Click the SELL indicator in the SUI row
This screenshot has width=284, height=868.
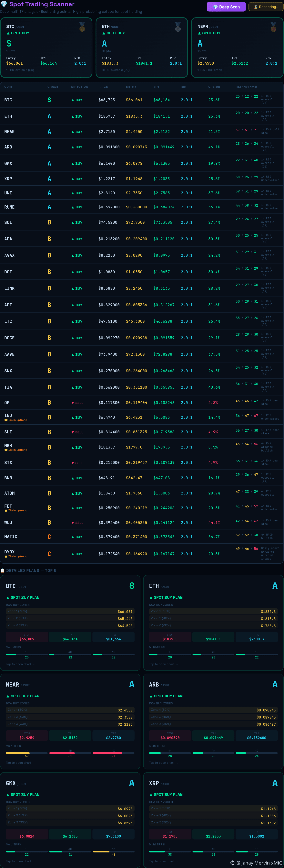click(77, 432)
